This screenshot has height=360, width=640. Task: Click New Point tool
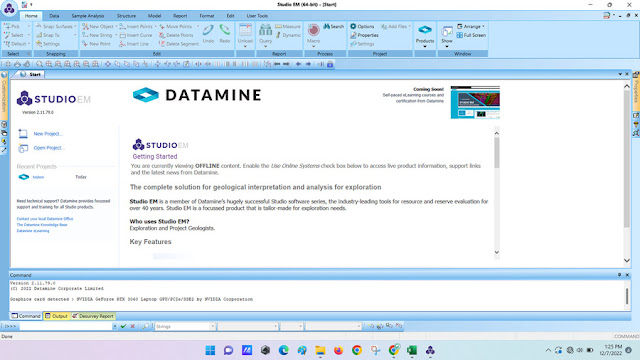tap(96, 44)
